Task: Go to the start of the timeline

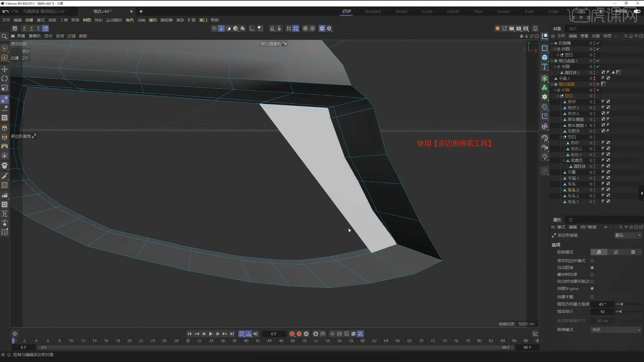Action: [190, 334]
